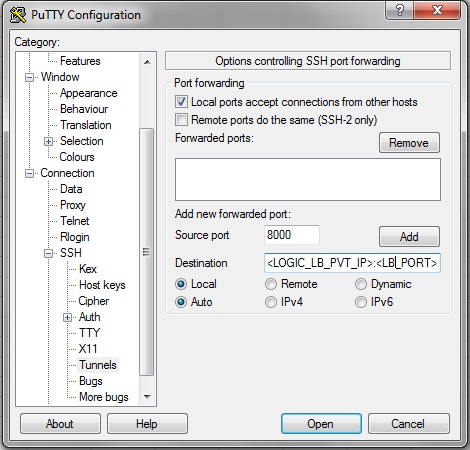The width and height of the screenshot is (470, 450).
Task: Select the Tunnels category
Action: (x=98, y=365)
